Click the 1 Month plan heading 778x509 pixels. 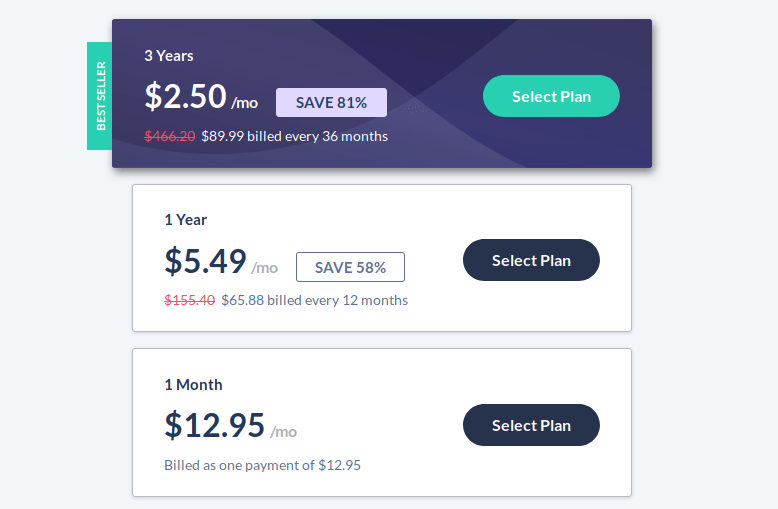point(193,385)
